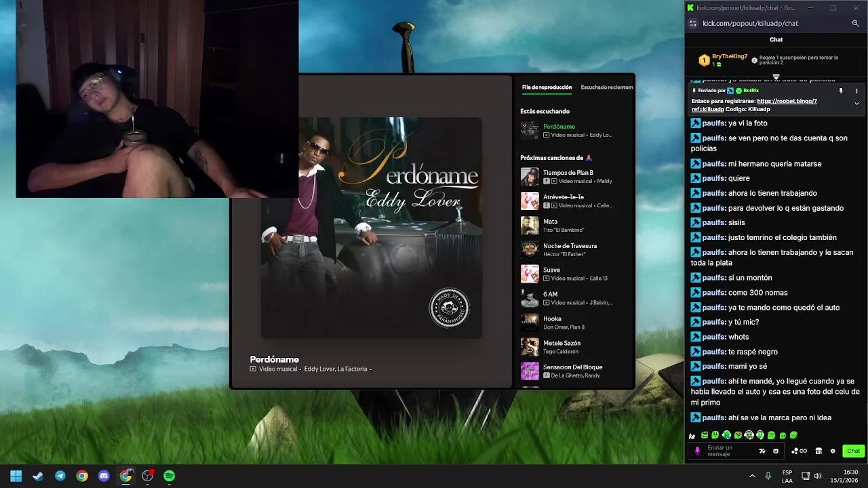Switch to Fila de reproducción tab
This screenshot has width=868, height=488.
pos(547,87)
